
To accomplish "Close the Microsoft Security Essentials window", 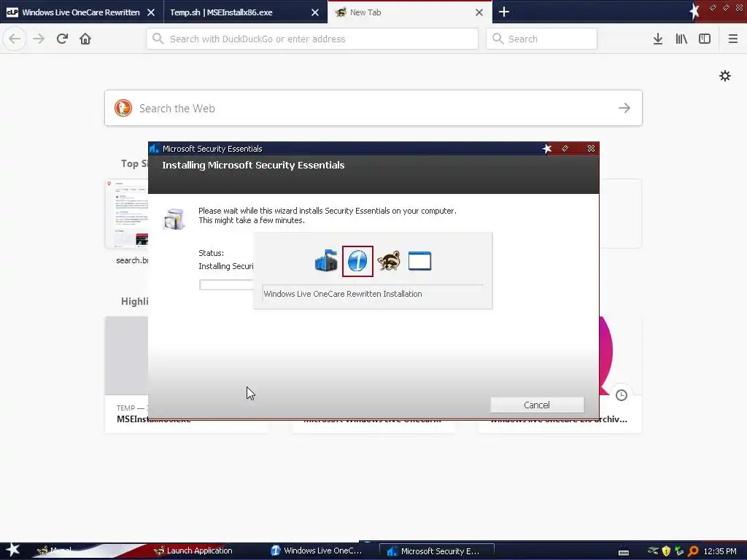I will (591, 149).
